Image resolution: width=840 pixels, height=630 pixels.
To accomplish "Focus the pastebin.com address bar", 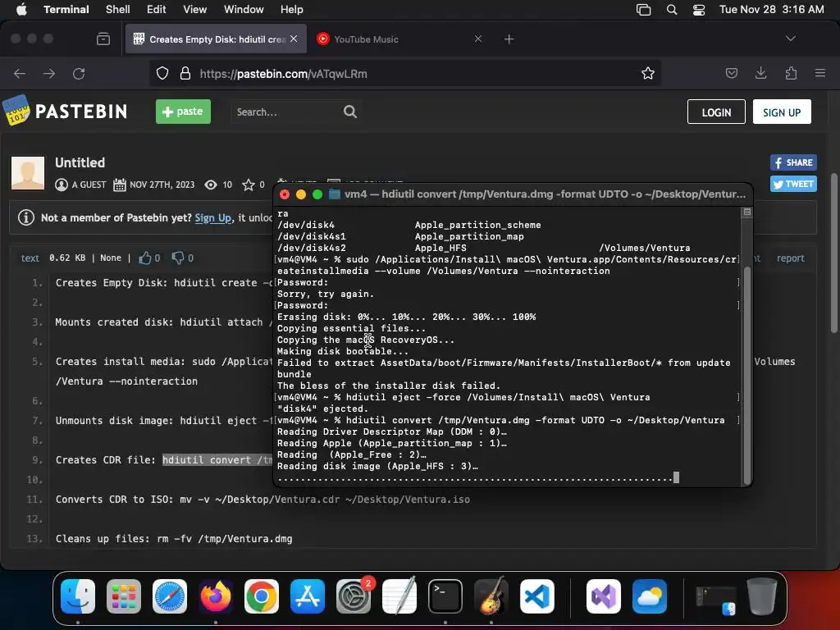I will coord(405,73).
